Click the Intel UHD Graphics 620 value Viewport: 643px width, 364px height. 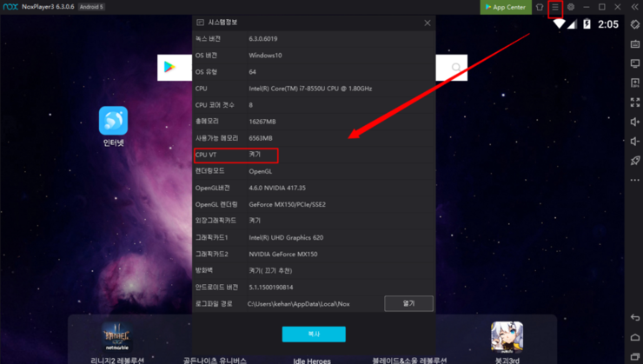[286, 238]
